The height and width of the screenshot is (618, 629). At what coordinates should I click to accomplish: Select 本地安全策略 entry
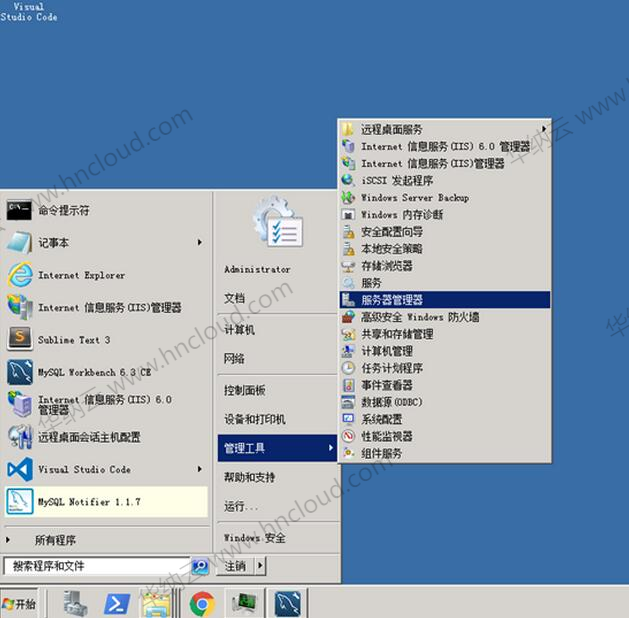click(445, 249)
